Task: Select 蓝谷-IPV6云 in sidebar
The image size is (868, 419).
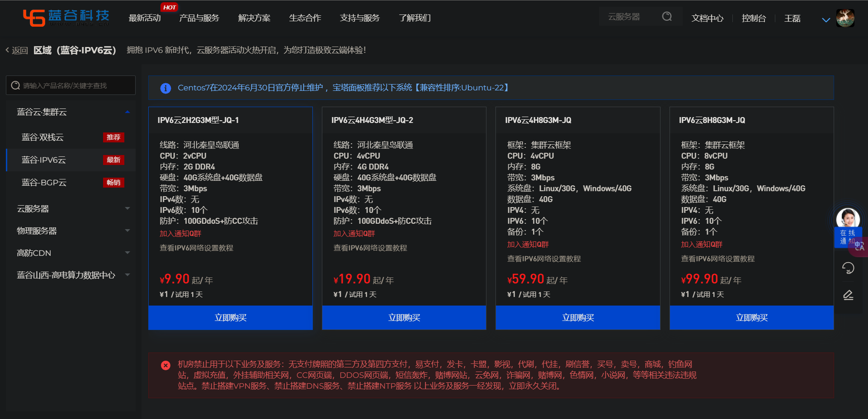Action: [x=71, y=160]
